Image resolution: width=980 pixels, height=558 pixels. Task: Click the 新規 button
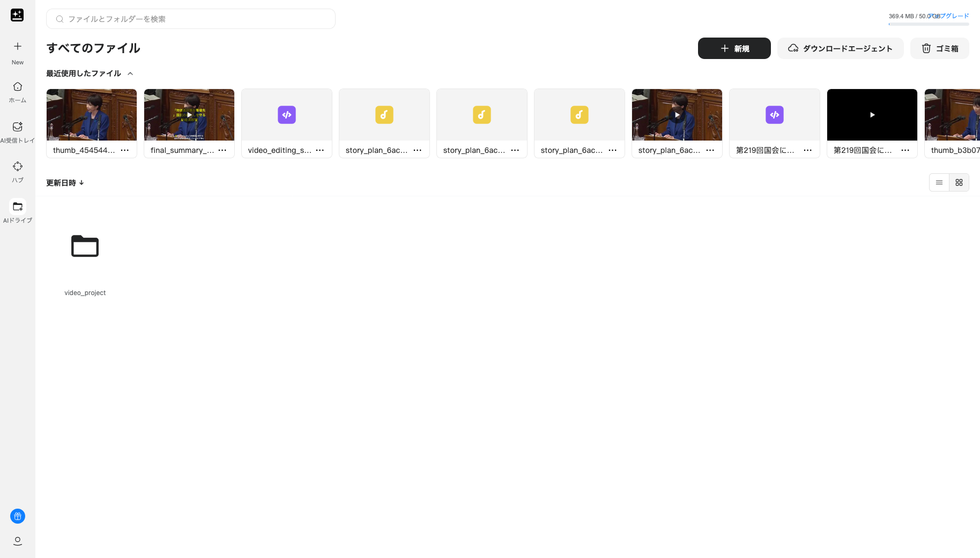pyautogui.click(x=734, y=48)
